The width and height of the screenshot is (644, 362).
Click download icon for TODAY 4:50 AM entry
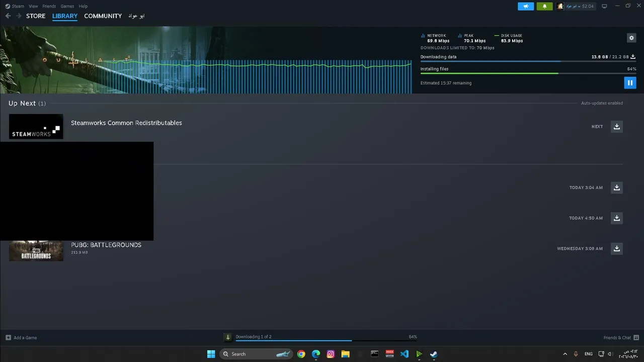click(x=617, y=218)
